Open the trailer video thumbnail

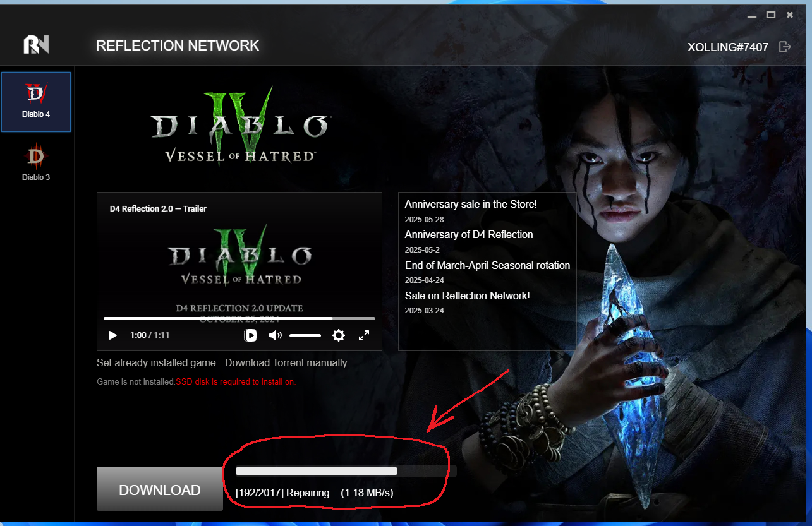point(239,271)
